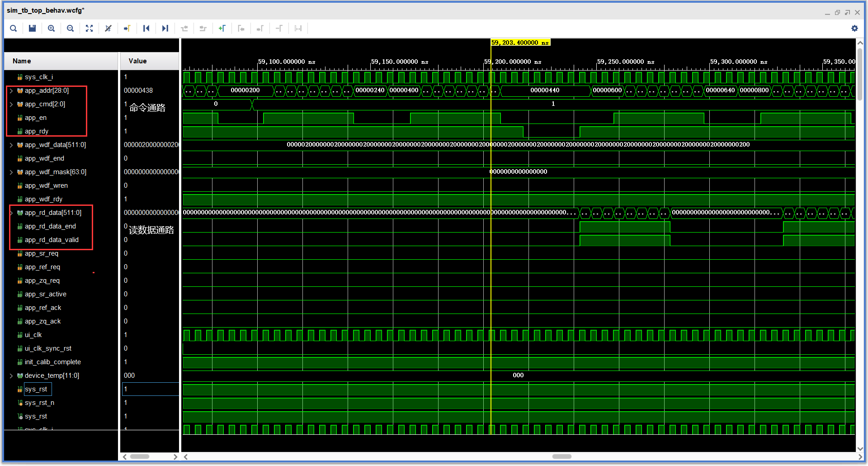Jump to the previous transition

[x=184, y=28]
